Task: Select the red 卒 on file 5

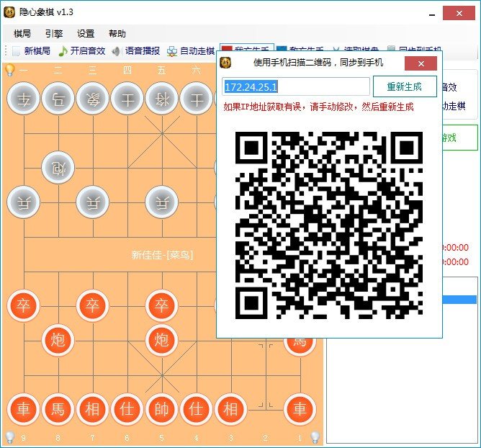Action: pyautogui.click(x=162, y=306)
